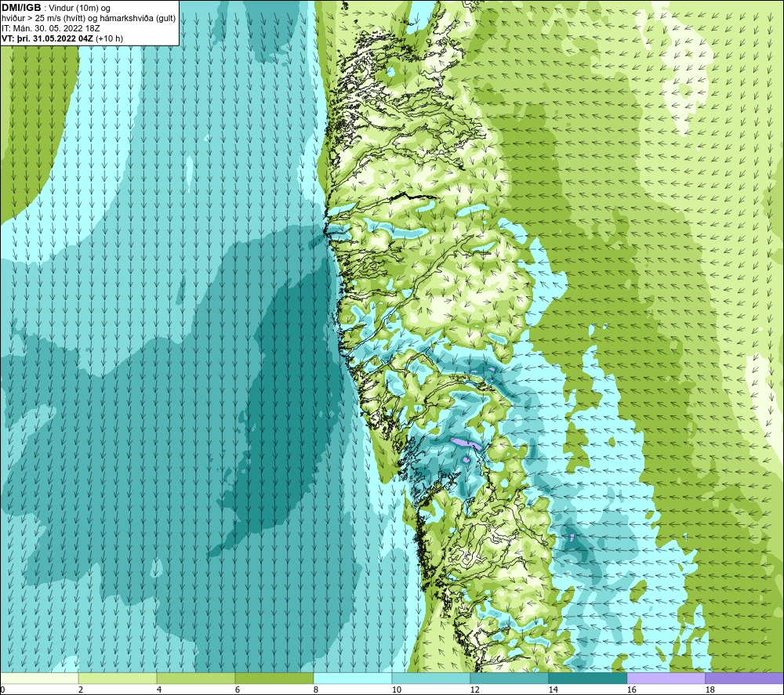784x695 pixels.
Task: Click the legend label '10'
Action: 396,690
